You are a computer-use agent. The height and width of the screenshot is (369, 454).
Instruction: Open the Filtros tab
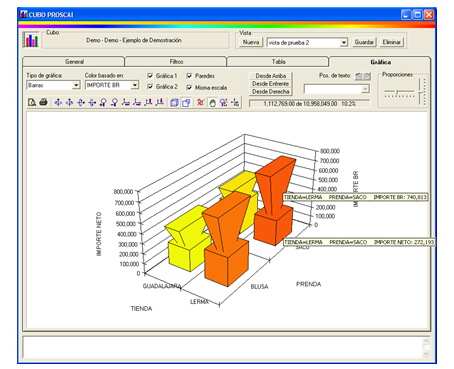click(x=176, y=62)
